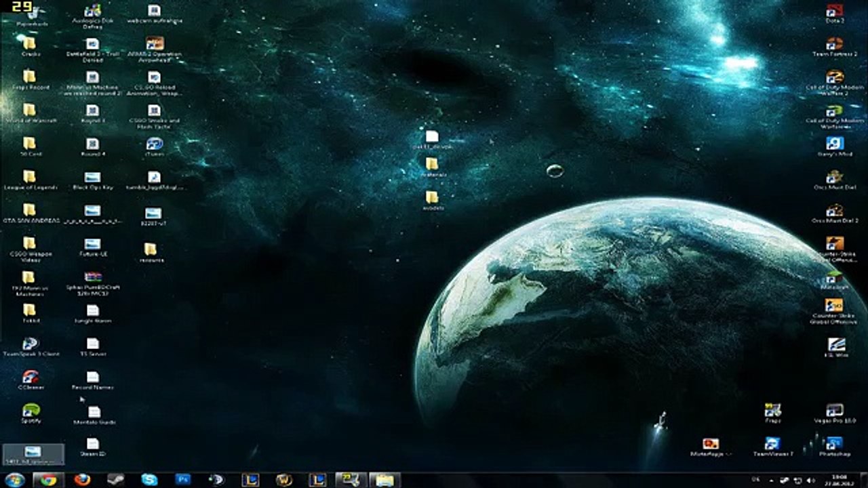The width and height of the screenshot is (868, 488).
Task: Select the Minecraft shortcut on the right
Action: pos(834,280)
